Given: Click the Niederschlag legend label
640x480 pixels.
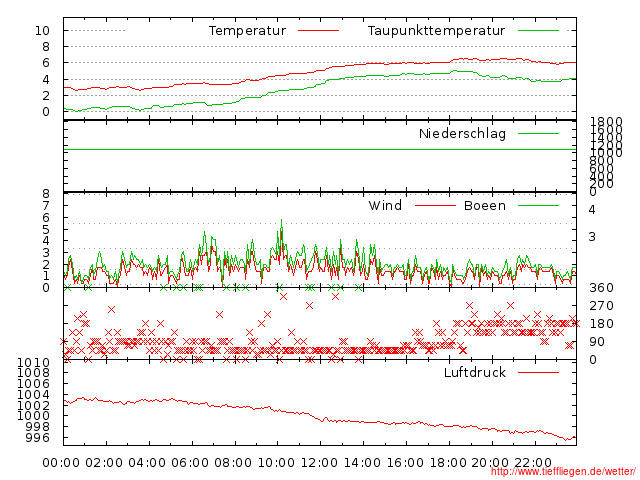Looking at the screenshot, I should 462,133.
